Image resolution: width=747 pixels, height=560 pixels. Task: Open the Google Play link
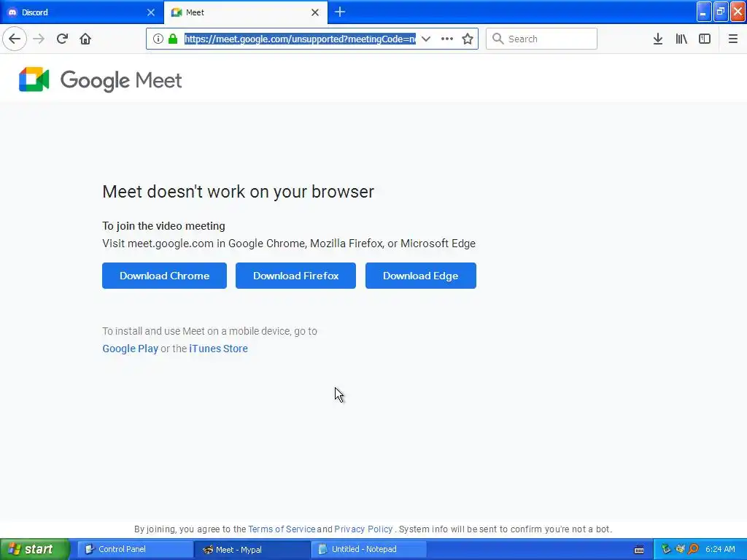click(x=130, y=349)
